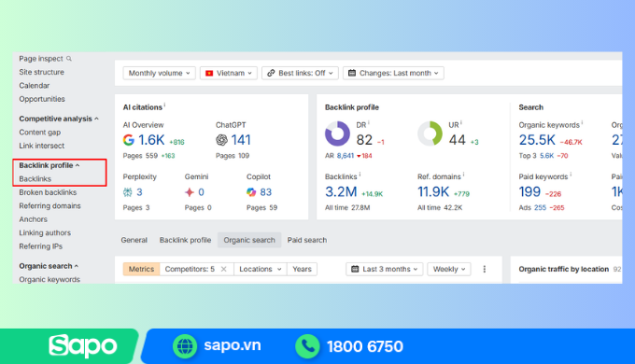This screenshot has width=635, height=364.
Task: Open Referring IPs in sidebar
Action: click(x=40, y=246)
